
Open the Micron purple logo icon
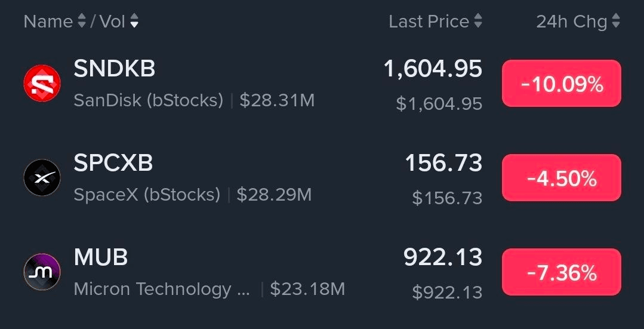pyautogui.click(x=42, y=272)
